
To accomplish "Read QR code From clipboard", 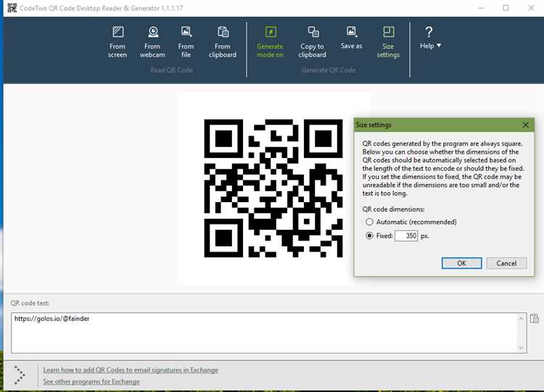I will tap(223, 41).
